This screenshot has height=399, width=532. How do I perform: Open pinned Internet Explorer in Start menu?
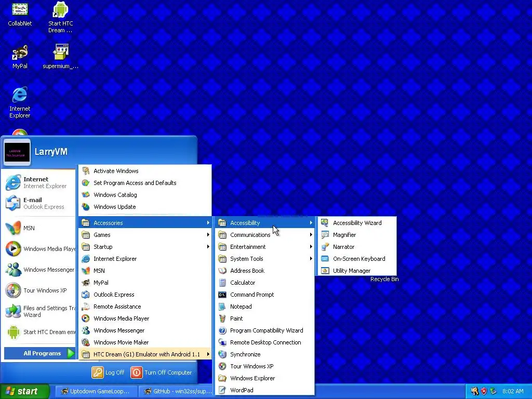click(39, 182)
